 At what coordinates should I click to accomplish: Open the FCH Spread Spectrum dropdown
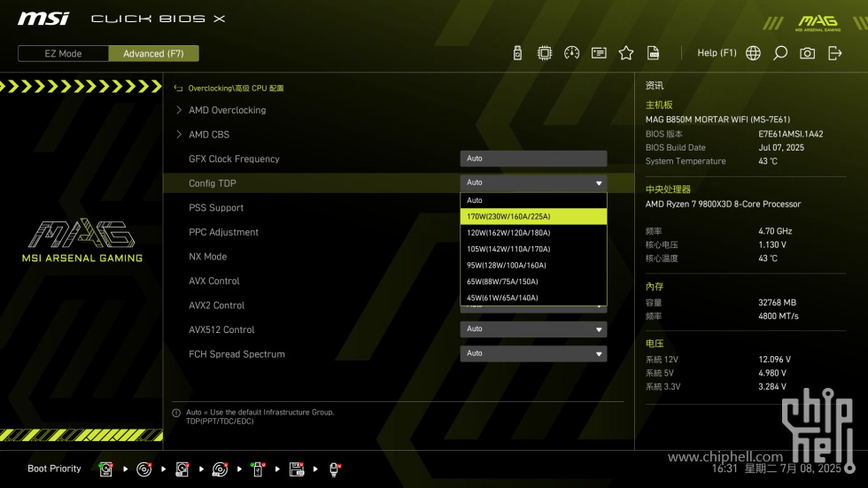point(533,353)
